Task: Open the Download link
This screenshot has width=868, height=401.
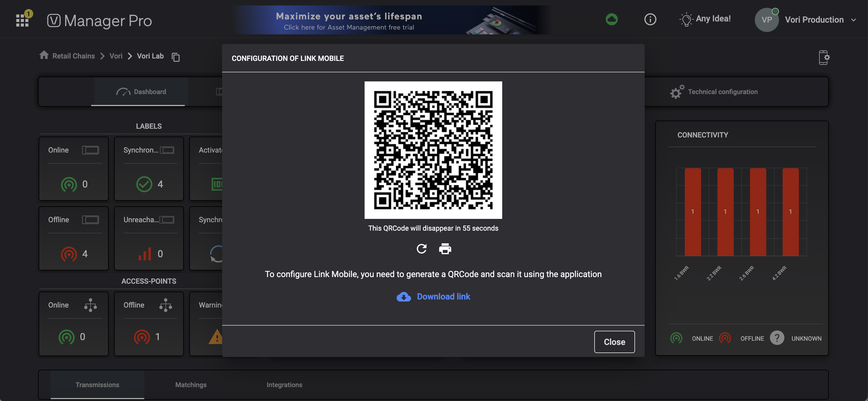Action: pyautogui.click(x=443, y=297)
